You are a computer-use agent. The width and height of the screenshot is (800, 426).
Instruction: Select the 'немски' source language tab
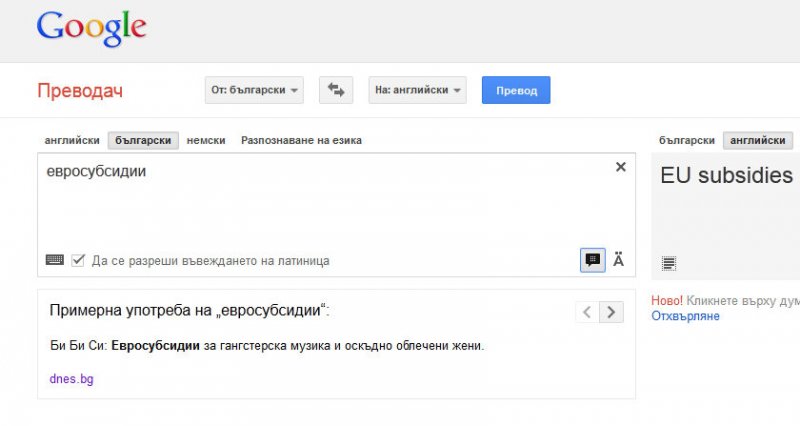point(206,140)
